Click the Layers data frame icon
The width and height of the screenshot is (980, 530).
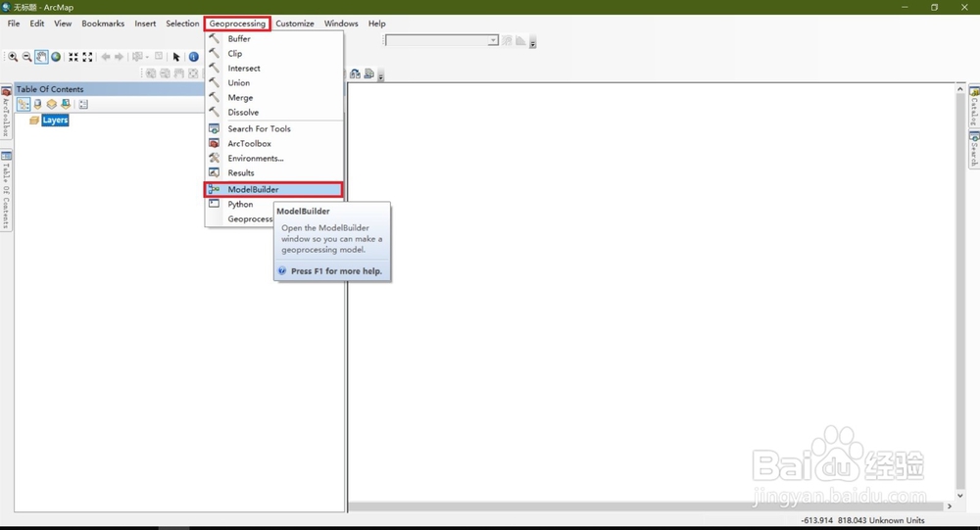coord(34,120)
